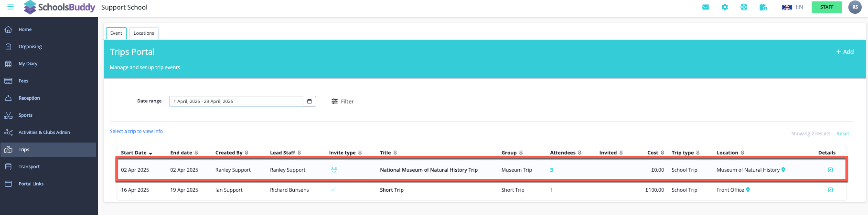Click the Richard Bunsens lead staff cell
This screenshot has height=215, width=868.
click(289, 190)
